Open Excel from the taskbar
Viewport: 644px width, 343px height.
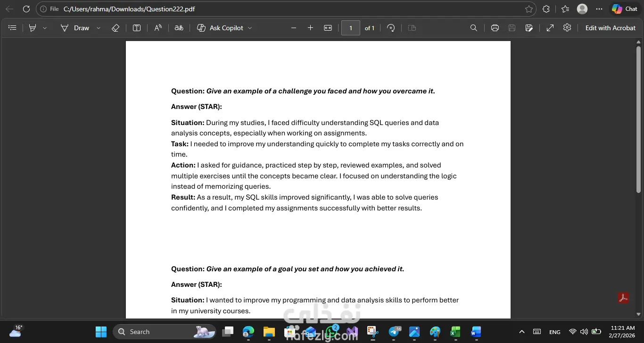(455, 332)
